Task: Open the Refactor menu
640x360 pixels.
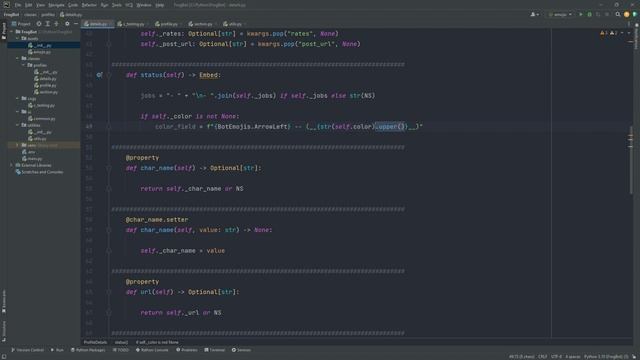Action: [89, 5]
